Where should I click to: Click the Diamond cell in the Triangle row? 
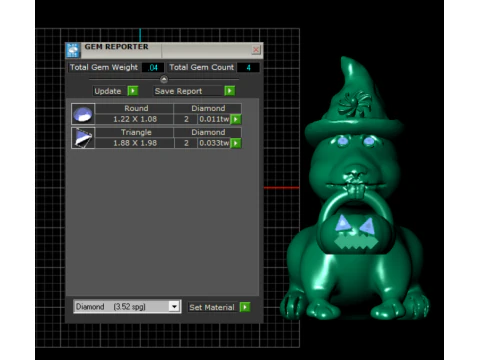point(208,132)
